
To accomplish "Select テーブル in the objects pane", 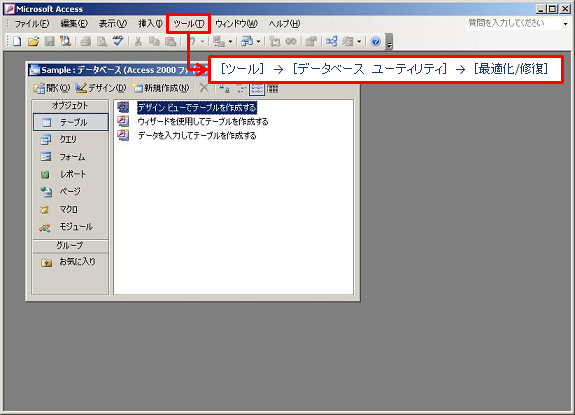I will coord(71,122).
